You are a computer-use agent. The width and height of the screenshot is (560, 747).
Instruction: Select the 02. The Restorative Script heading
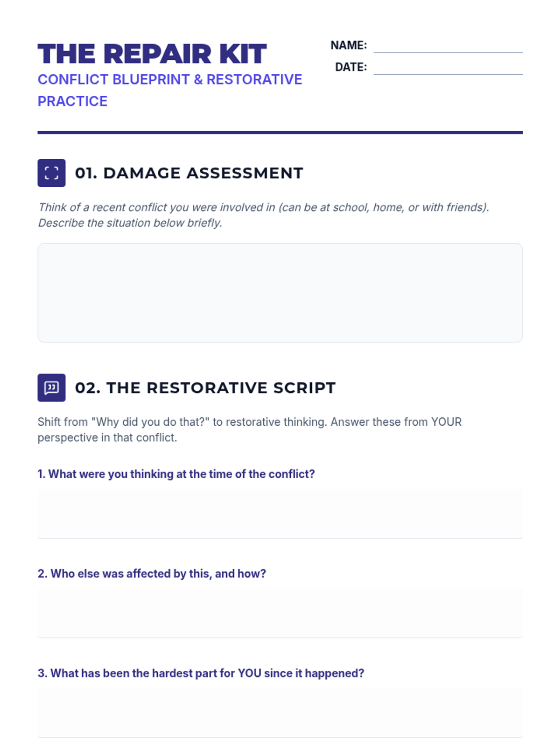205,388
